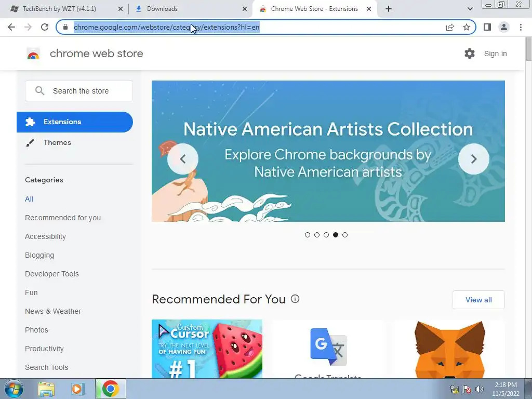The height and width of the screenshot is (399, 532).
Task: Click the network tray icon
Action: click(x=454, y=389)
